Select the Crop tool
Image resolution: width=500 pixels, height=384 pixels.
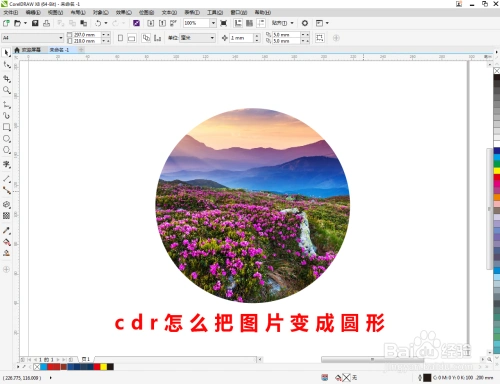pyautogui.click(x=6, y=79)
